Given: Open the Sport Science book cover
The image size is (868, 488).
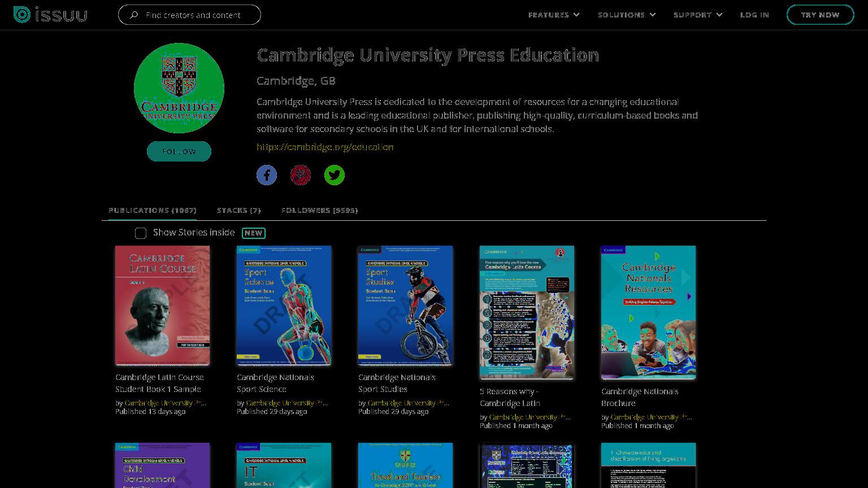Looking at the screenshot, I should pos(284,306).
